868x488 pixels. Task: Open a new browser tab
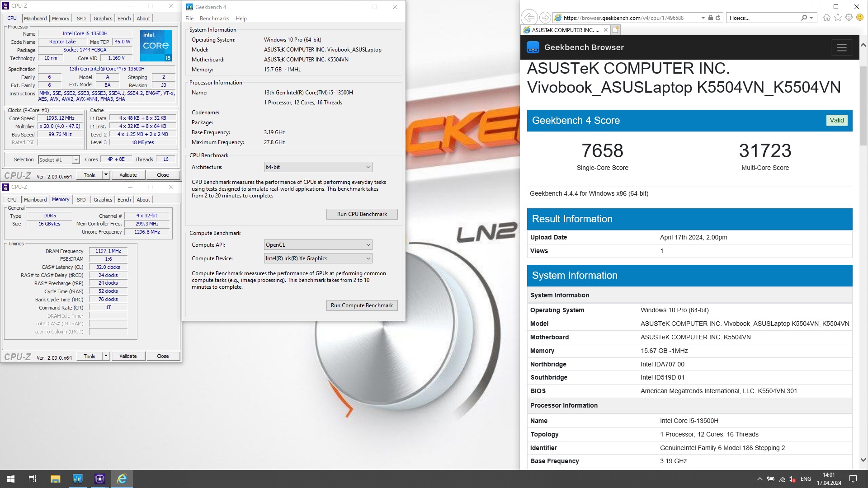[616, 30]
